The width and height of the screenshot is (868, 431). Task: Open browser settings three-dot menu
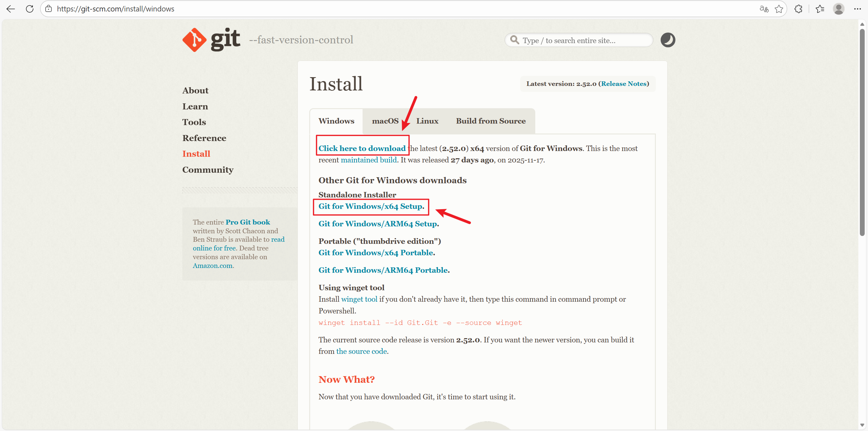(x=857, y=9)
